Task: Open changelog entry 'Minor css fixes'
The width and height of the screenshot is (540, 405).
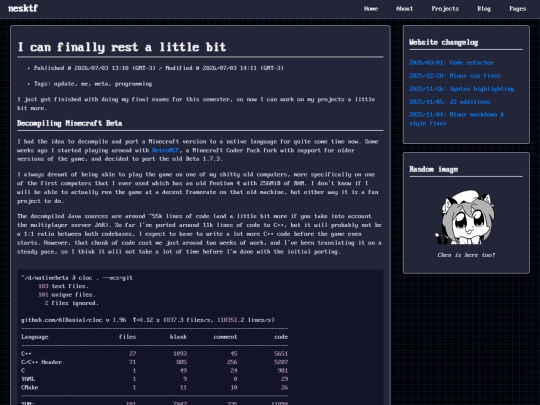Action: click(x=455, y=76)
